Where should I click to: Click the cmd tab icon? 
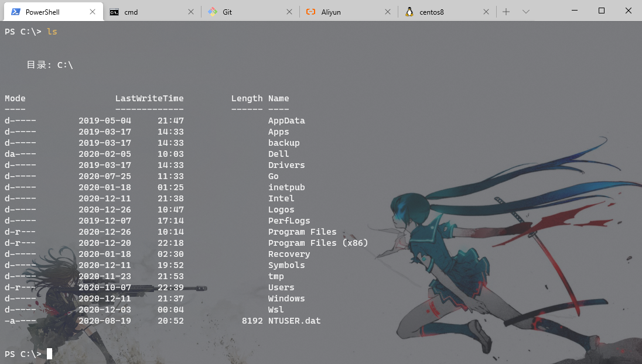[x=114, y=12]
